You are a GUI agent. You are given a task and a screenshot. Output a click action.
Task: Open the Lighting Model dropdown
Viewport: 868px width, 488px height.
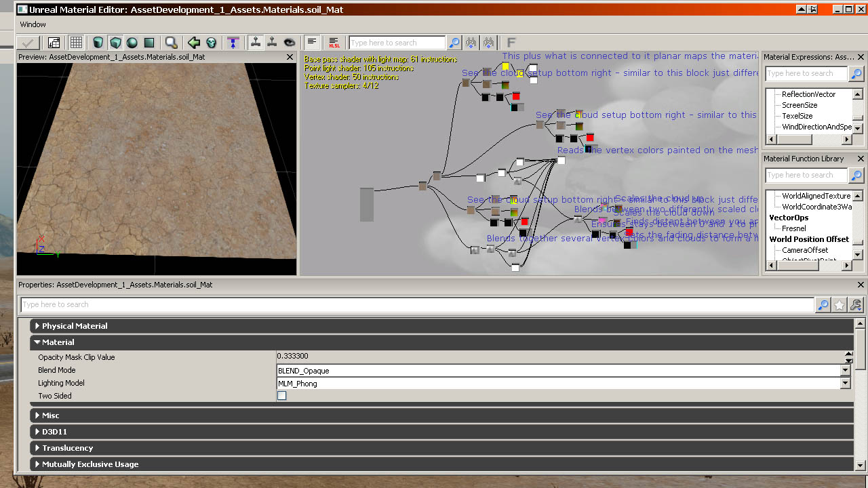pyautogui.click(x=845, y=384)
